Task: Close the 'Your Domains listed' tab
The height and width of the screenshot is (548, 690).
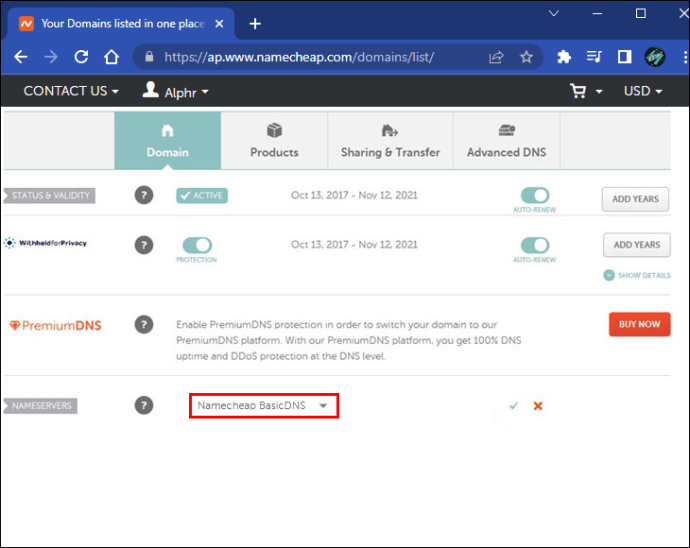Action: click(219, 24)
